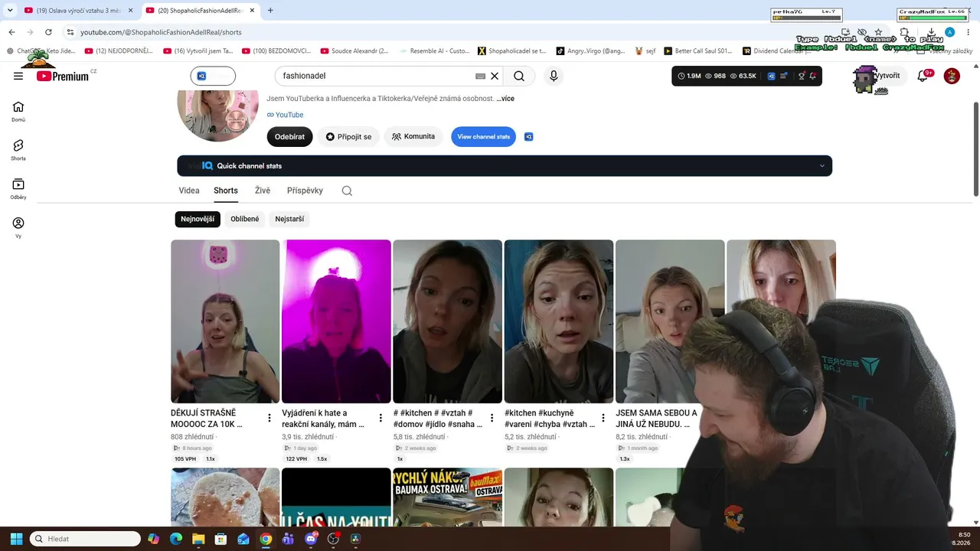Open the BAUMAX OSTRAVA short thumbnail
The height and width of the screenshot is (551, 980).
tap(447, 497)
